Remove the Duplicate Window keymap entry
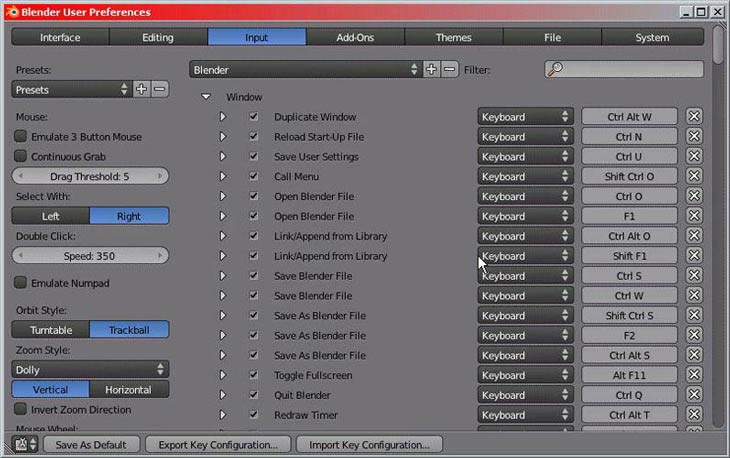The width and height of the screenshot is (730, 458). [x=694, y=117]
